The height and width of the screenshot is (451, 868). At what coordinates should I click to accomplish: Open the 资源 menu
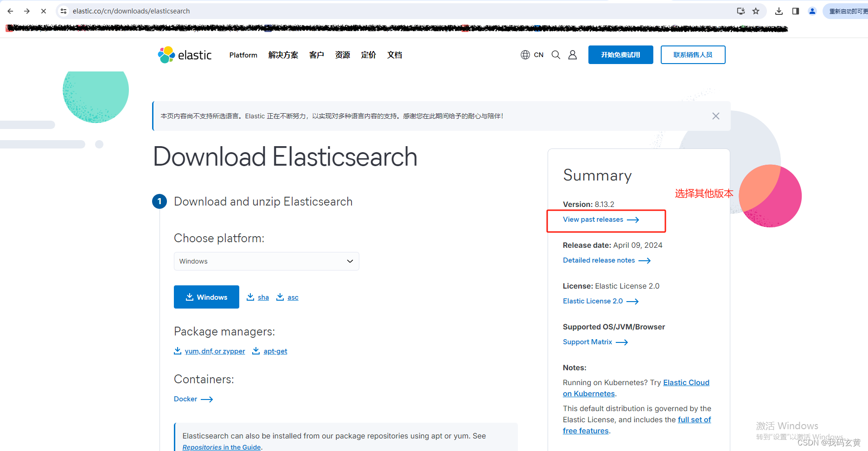pyautogui.click(x=343, y=55)
